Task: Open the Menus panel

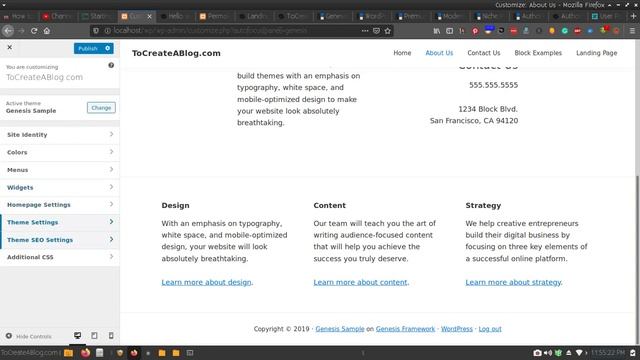Action: click(60, 170)
